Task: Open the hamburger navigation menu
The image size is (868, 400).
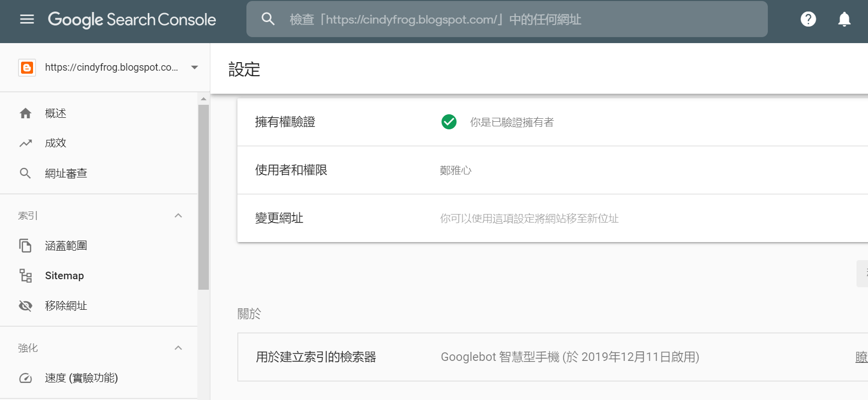Action: [x=27, y=19]
